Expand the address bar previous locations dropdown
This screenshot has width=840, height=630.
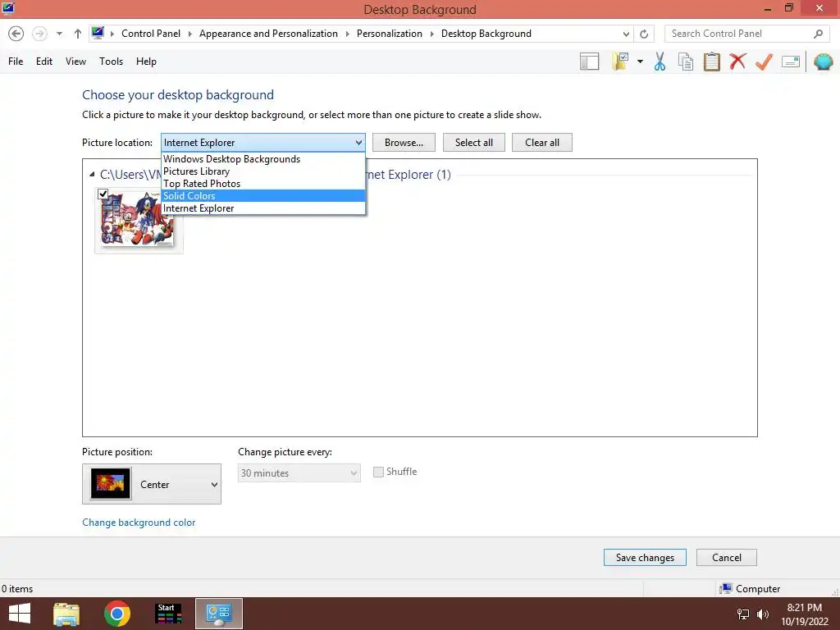[x=626, y=34]
